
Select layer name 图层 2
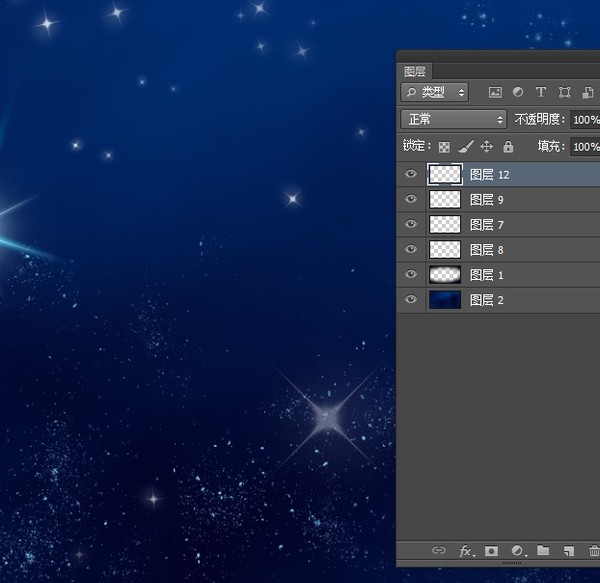tap(487, 300)
